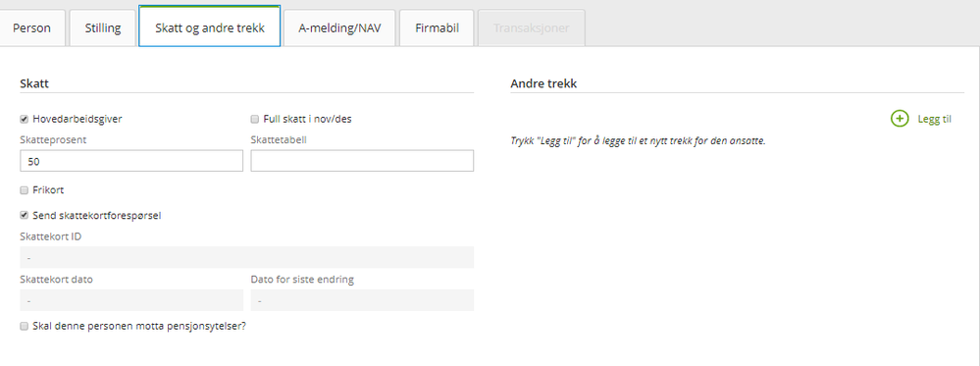Toggle Send skattekortforespørsel checkbox
980x366 pixels.
[25, 215]
